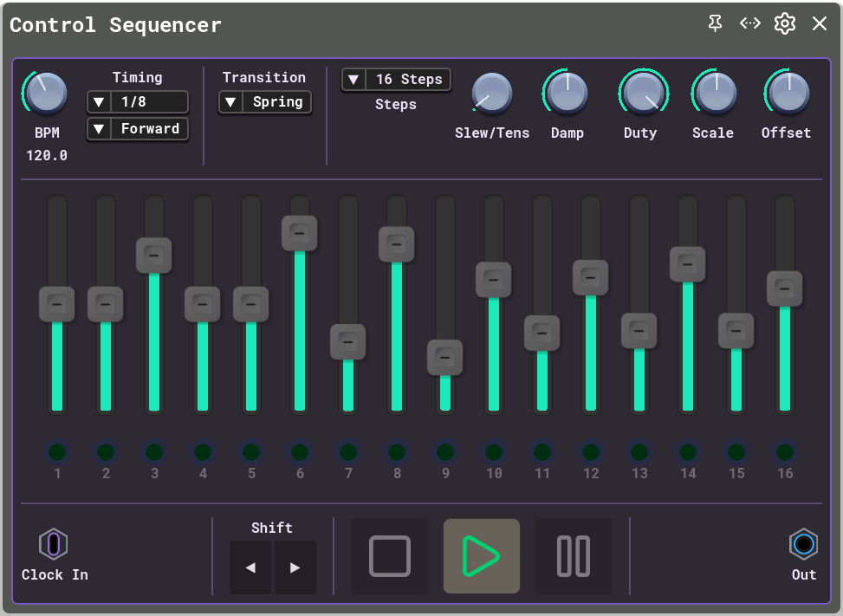Image resolution: width=843 pixels, height=616 pixels.
Task: Click the step 5 slider handle
Action: coord(251,305)
